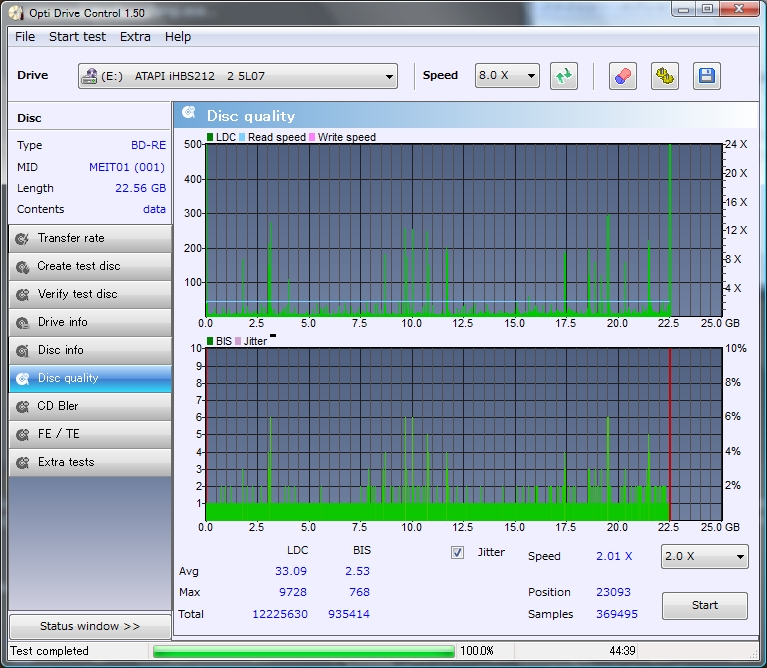Open the Transfer rate test

(89, 238)
